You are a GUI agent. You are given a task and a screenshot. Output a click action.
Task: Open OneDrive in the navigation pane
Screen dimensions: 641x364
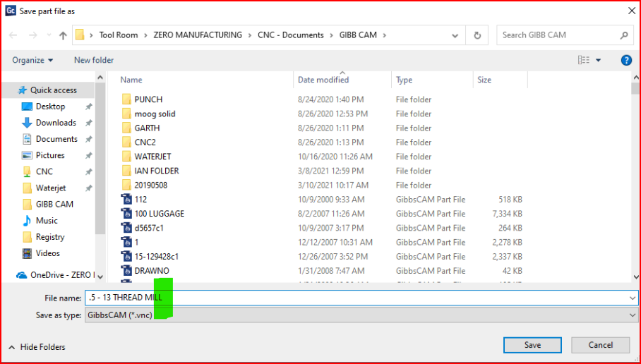[60, 275]
